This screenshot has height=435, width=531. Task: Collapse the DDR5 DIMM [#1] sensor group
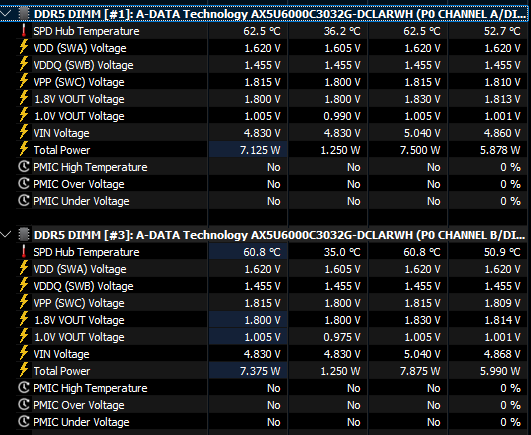[6, 14]
